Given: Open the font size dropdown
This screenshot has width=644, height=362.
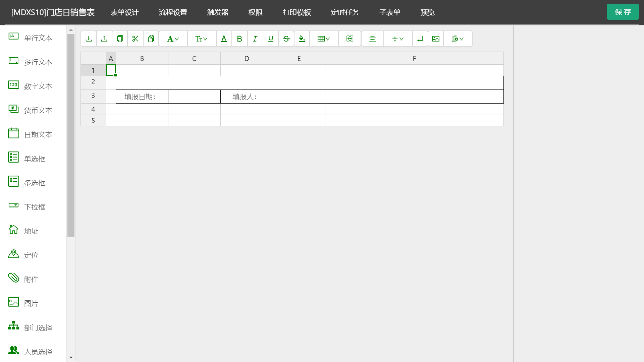Looking at the screenshot, I should tap(201, 39).
